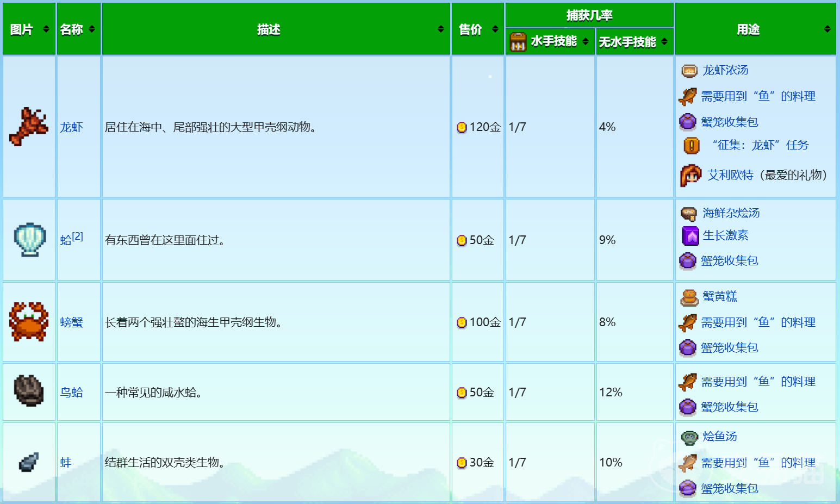Click the mariner icon beside 水手技能 header

(x=518, y=41)
